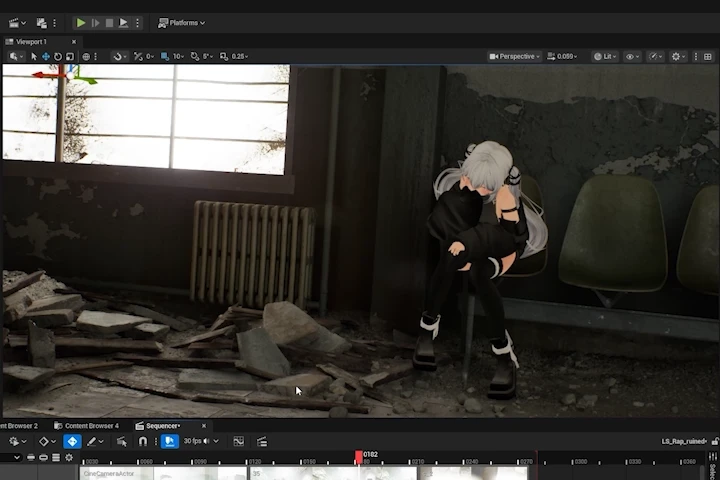Click the red playhead at frame 0182
Image resolution: width=720 pixels, height=480 pixels.
click(x=359, y=457)
